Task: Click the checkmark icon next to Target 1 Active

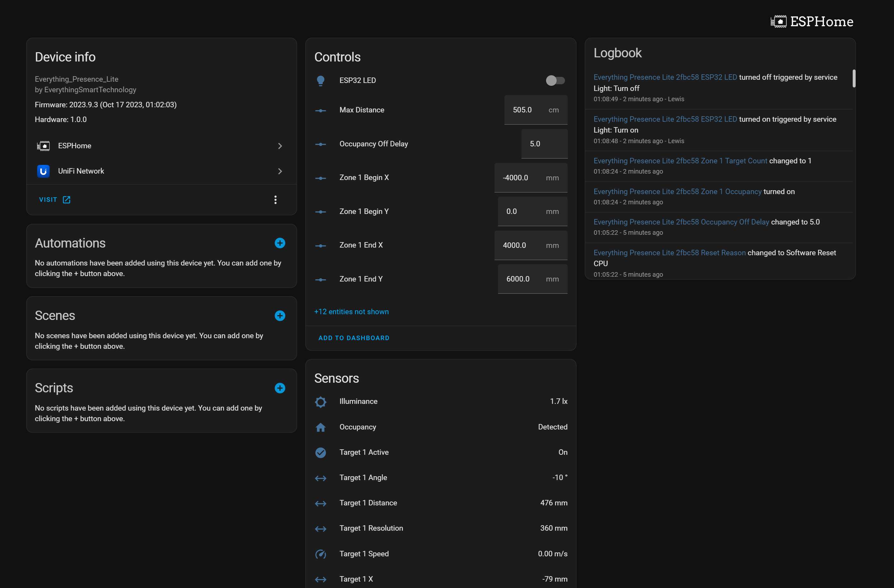Action: point(320,452)
